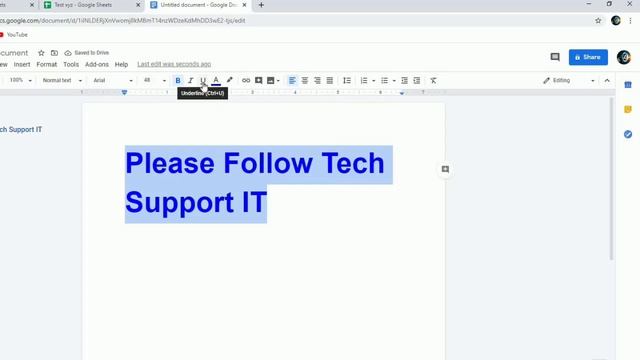Image resolution: width=640 pixels, height=360 pixels.
Task: Open Arial font family dropdown
Action: [113, 80]
